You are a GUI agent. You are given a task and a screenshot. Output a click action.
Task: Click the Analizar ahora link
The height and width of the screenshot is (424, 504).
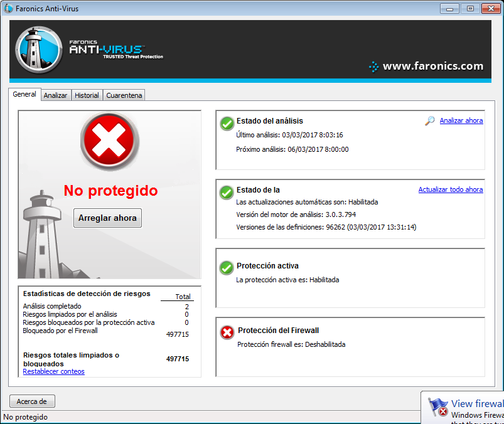(461, 120)
